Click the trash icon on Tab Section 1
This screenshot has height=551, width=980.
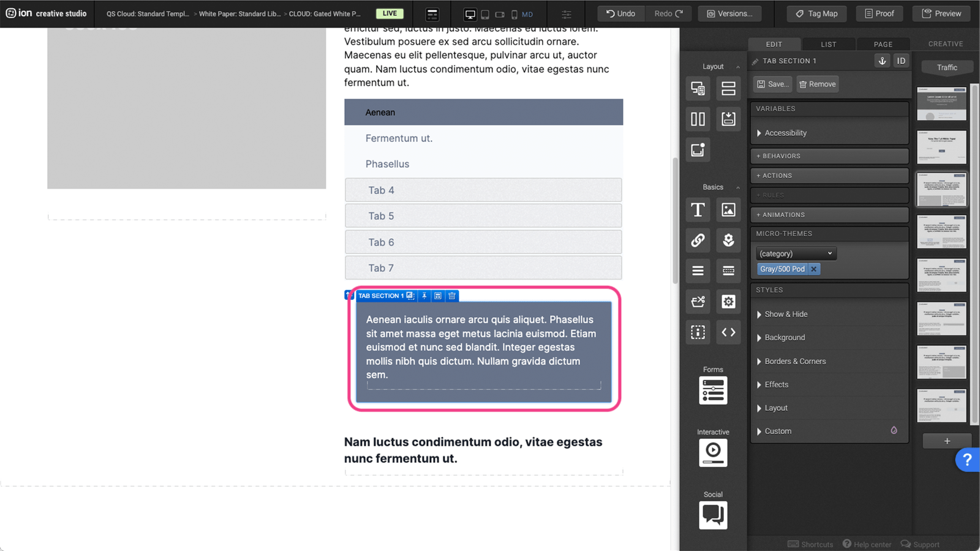coord(452,296)
